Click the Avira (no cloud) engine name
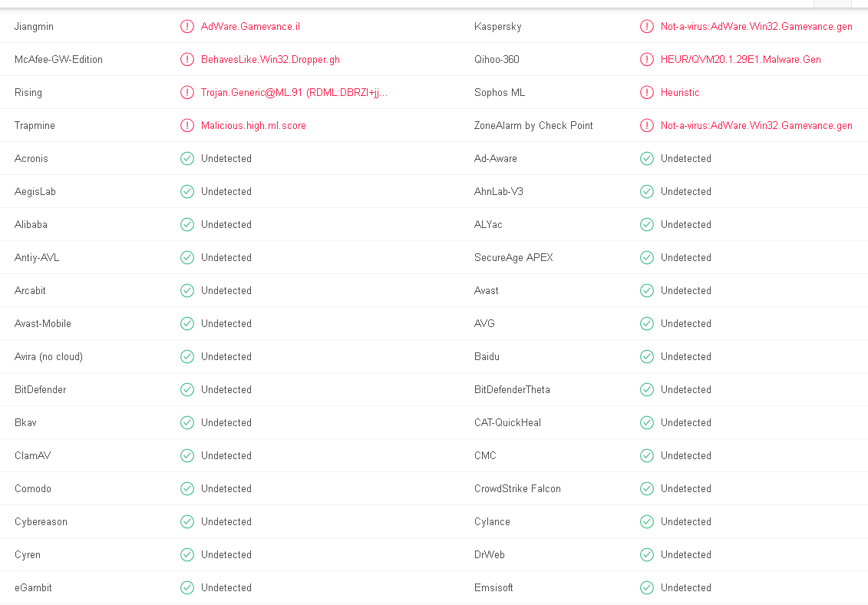 [x=48, y=357]
